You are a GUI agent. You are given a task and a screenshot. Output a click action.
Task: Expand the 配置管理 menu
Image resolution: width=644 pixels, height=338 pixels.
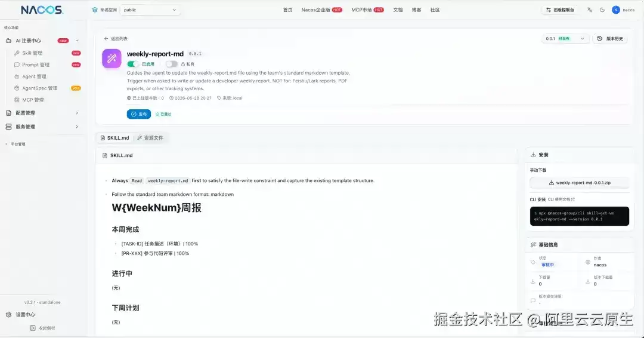click(x=42, y=113)
